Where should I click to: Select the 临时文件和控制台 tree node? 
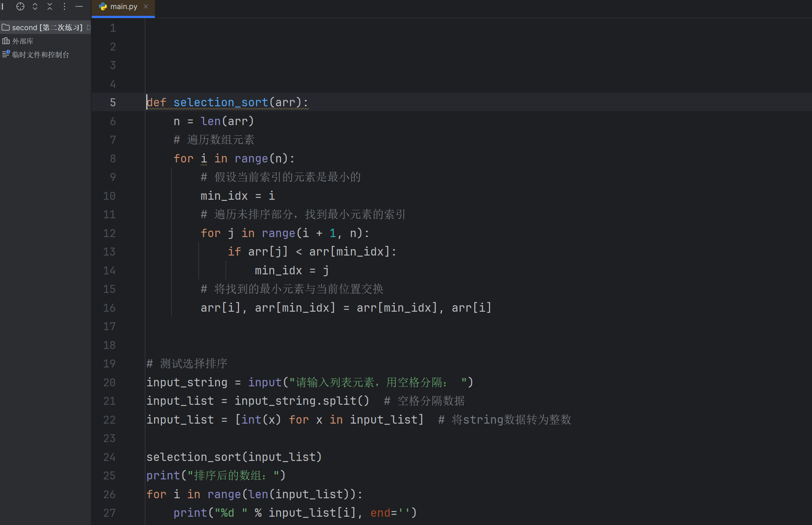40,55
